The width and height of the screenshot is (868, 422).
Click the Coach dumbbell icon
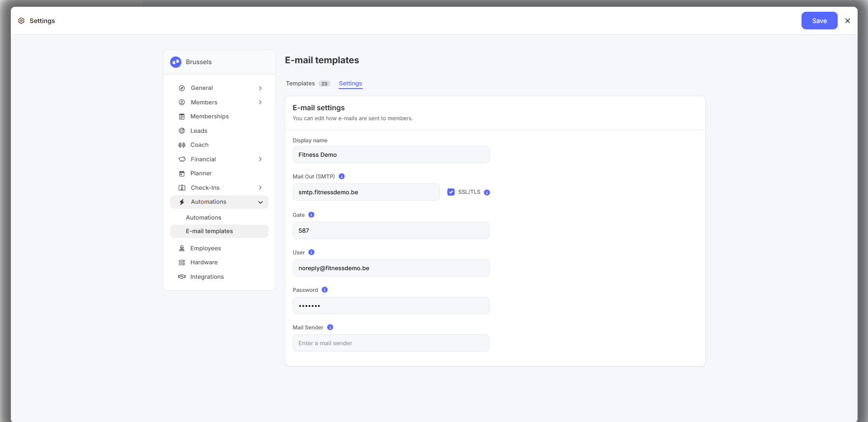182,145
